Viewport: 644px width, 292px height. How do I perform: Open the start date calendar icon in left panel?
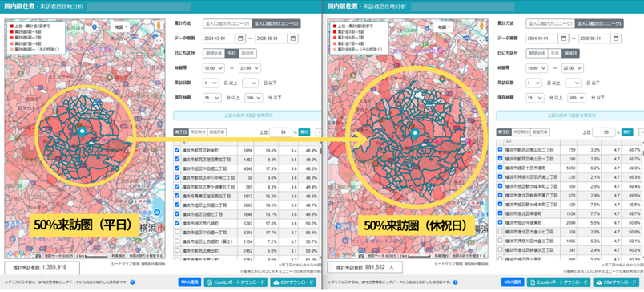[239, 39]
